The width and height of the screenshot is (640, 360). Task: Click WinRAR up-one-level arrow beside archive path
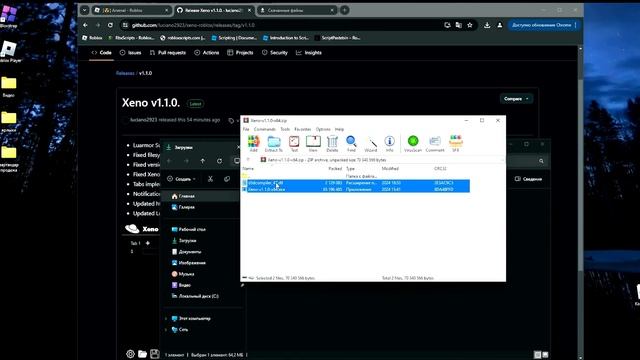[248, 160]
